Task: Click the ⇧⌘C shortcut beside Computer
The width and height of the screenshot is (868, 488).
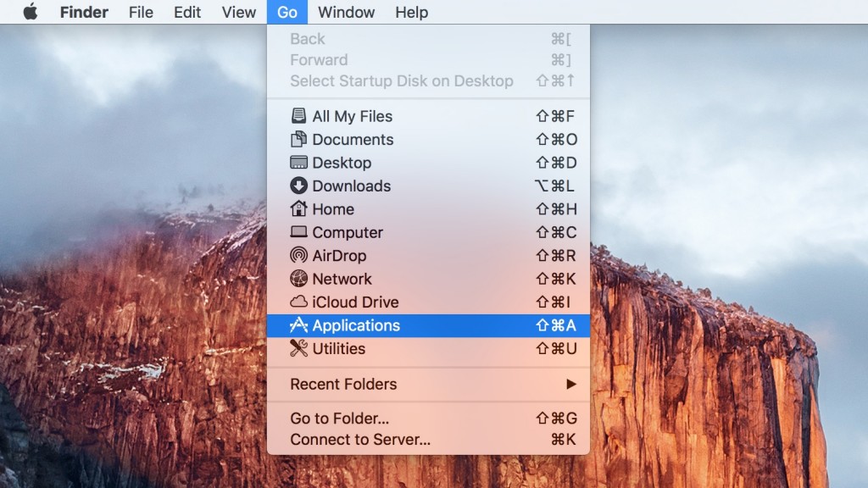Action: point(556,232)
